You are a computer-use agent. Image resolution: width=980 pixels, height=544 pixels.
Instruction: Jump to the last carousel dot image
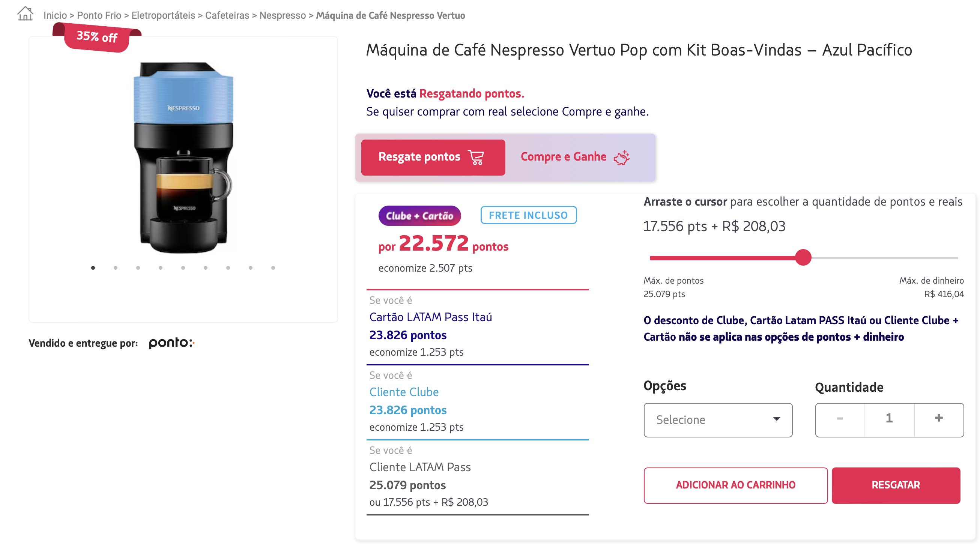click(273, 268)
